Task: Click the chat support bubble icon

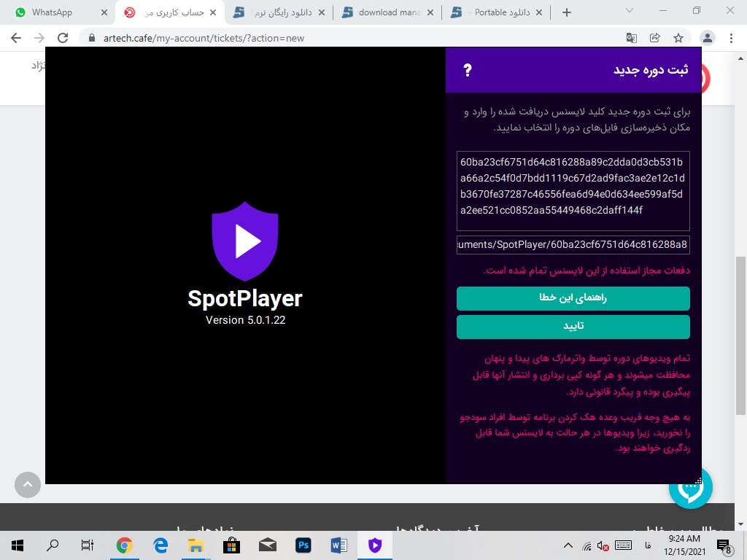Action: pos(690,488)
